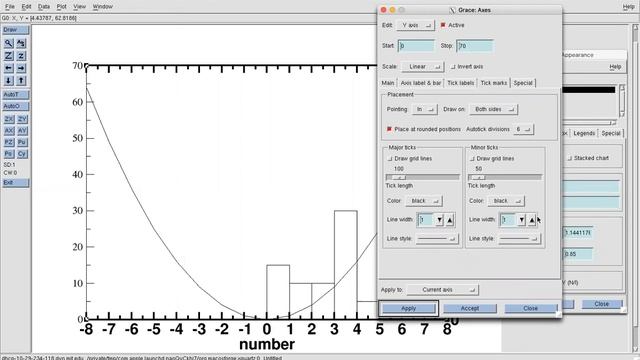Open Major ticks Color dropdown
The height and width of the screenshot is (360, 640).
(424, 201)
